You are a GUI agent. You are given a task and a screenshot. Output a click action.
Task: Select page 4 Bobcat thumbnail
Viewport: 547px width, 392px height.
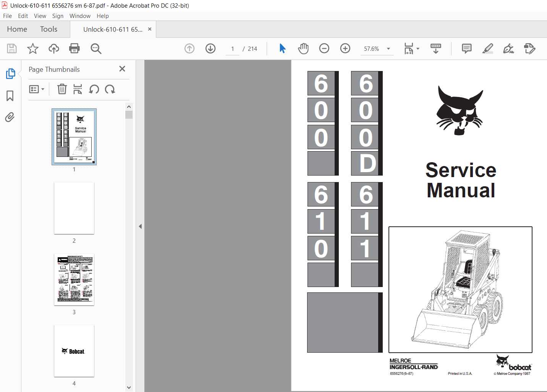click(x=74, y=351)
